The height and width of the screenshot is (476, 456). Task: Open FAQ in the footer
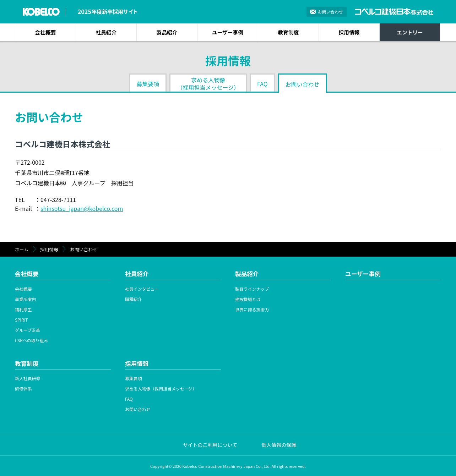[129, 399]
